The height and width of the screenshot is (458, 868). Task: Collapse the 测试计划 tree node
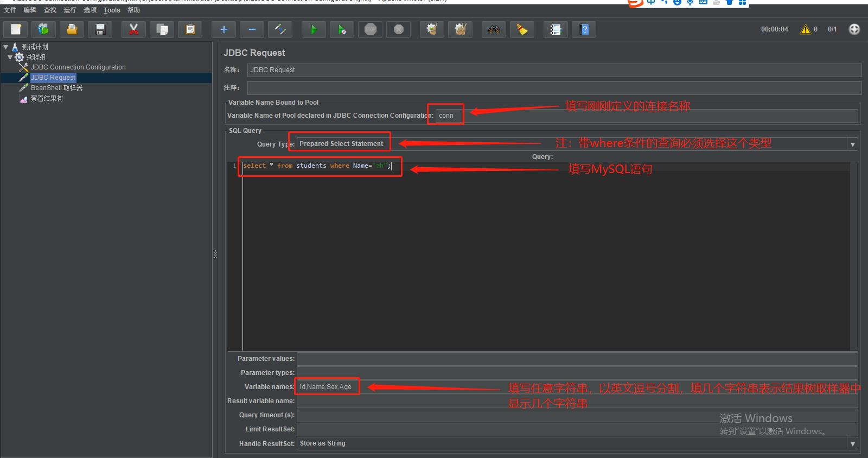pyautogui.click(x=5, y=47)
